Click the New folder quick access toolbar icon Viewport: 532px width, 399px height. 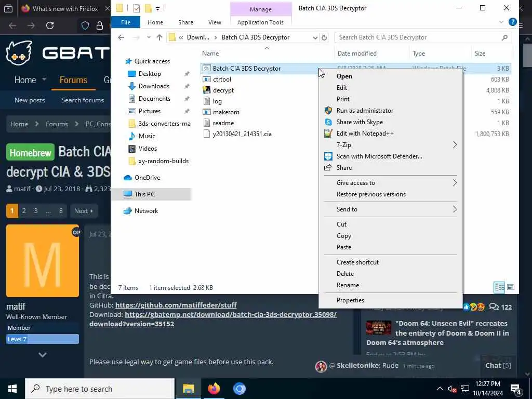pos(148,8)
